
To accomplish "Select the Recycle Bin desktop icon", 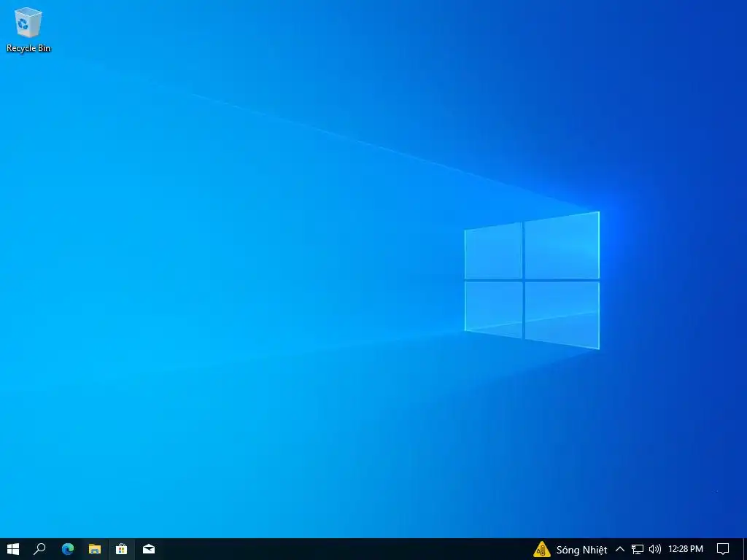I will tap(28, 29).
